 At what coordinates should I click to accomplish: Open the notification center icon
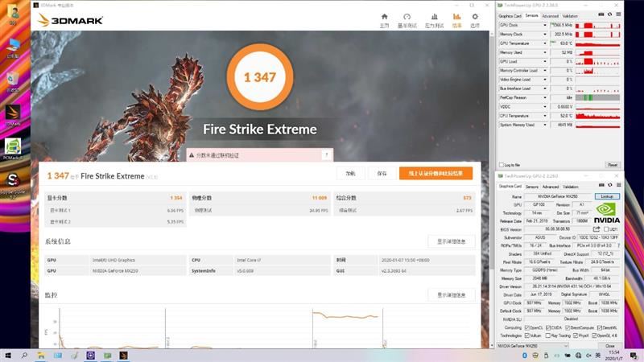pos(634,356)
